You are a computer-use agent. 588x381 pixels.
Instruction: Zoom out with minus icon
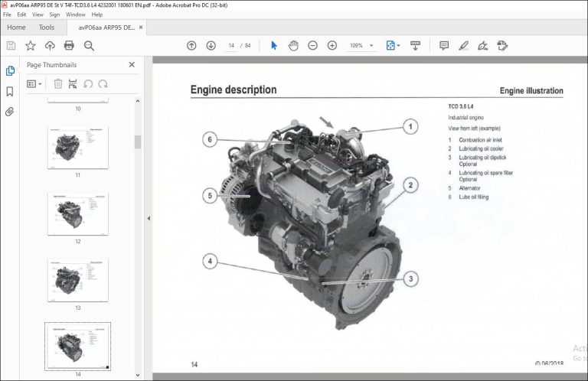click(312, 46)
